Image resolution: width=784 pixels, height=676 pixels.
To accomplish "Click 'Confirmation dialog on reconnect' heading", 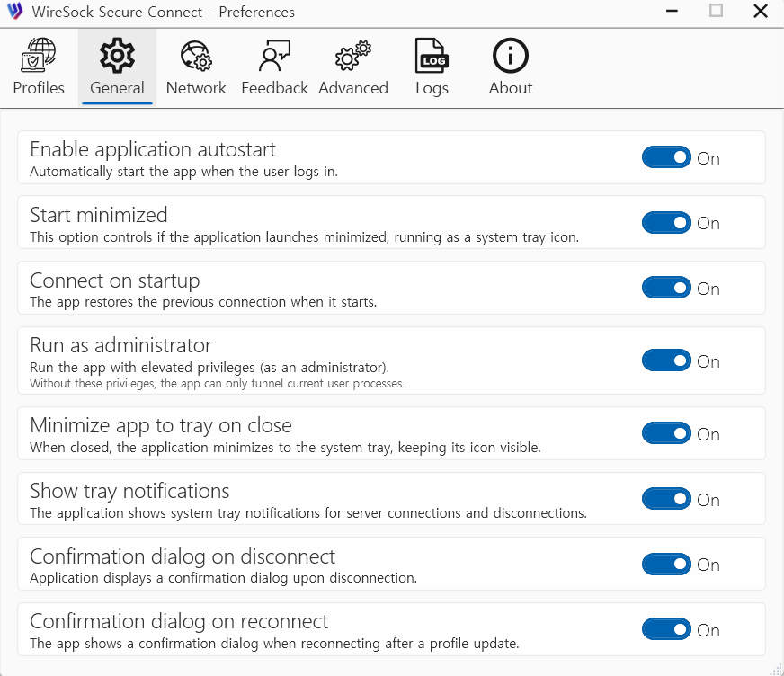I will [179, 621].
